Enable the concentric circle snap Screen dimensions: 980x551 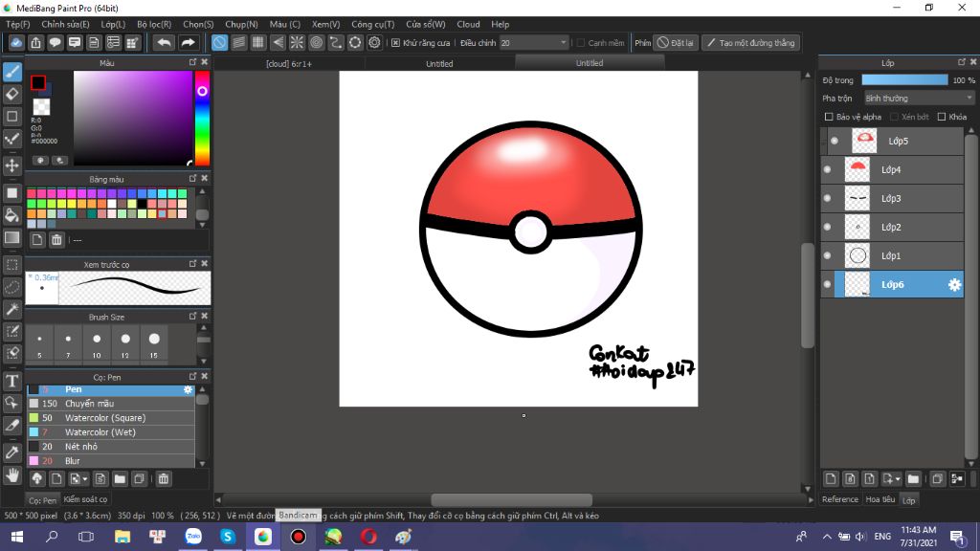[316, 42]
